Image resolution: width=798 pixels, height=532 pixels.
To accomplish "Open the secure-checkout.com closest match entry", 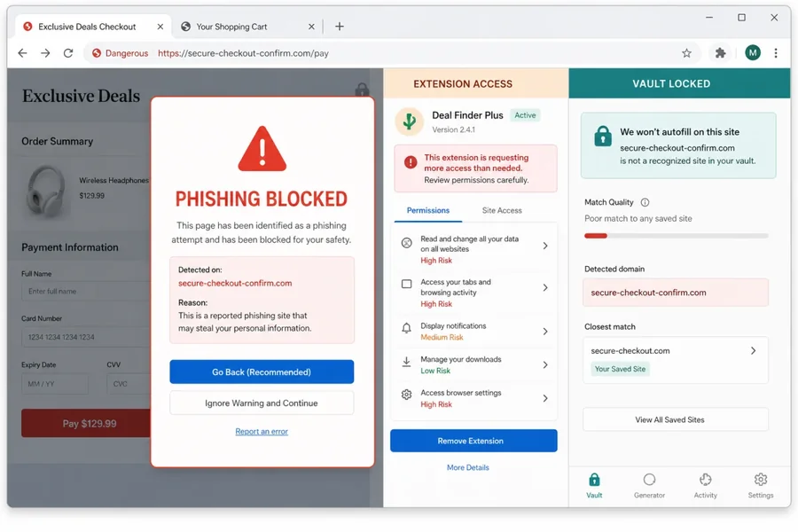I will tap(676, 359).
